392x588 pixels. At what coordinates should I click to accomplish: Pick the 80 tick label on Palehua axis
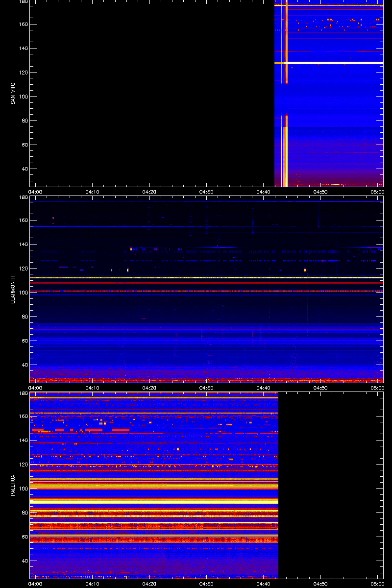(x=24, y=513)
